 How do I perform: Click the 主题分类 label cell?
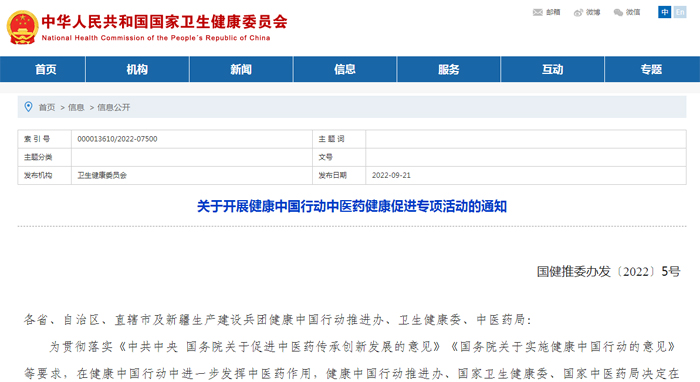pyautogui.click(x=45, y=158)
